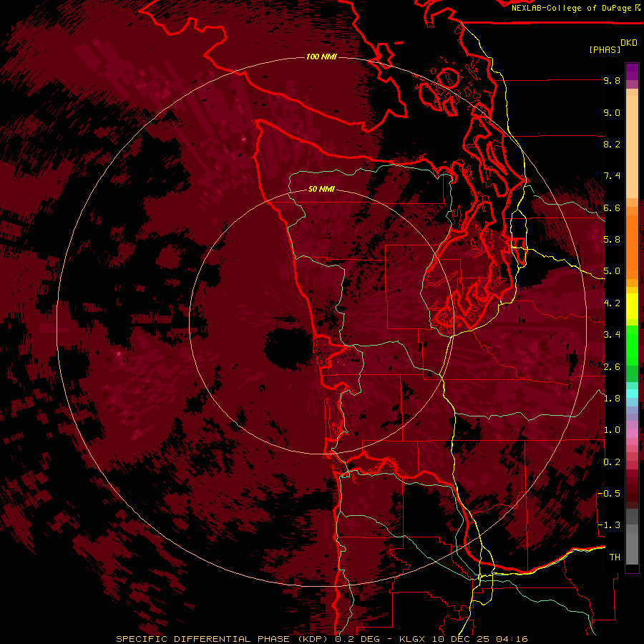Click SPECIFIC DIFFERENTIAL PHASE (KDP) caption

click(x=224, y=639)
